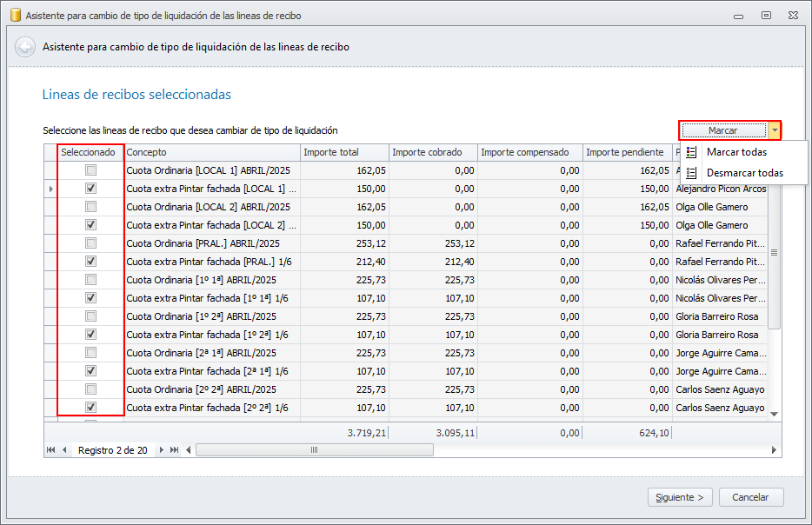Check Cuota Ordinaria [2ª 1ª] ABRIL/2025 checkbox
This screenshot has height=525, width=812.
90,353
